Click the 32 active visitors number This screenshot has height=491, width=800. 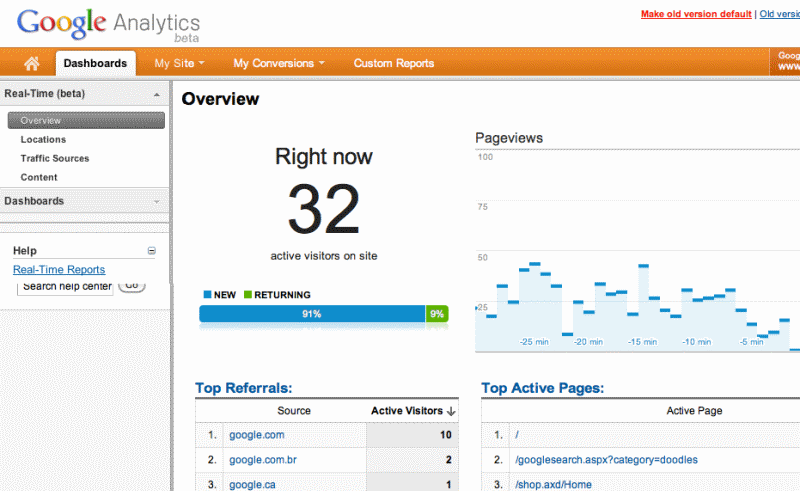(324, 209)
